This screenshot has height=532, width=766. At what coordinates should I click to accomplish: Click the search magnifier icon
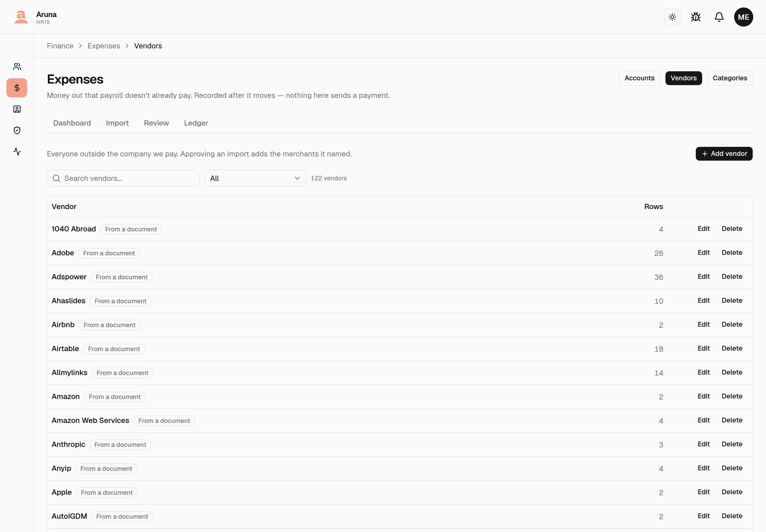[56, 178]
